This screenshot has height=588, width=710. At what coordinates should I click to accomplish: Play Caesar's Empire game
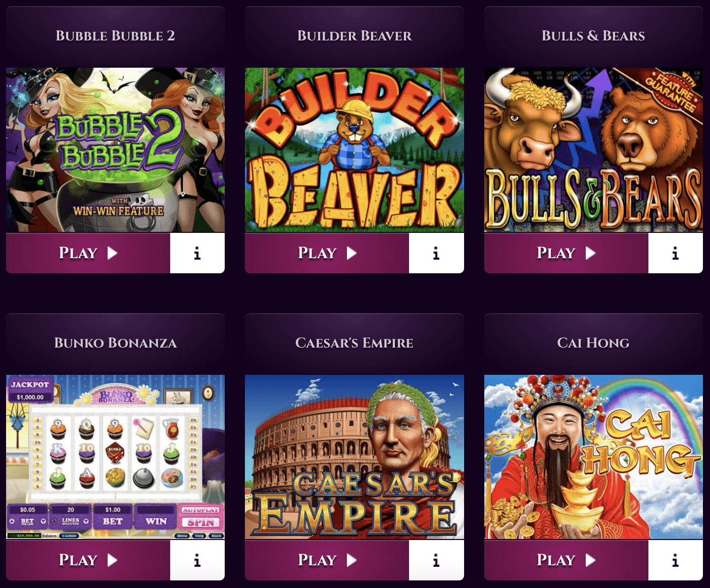tap(327, 560)
